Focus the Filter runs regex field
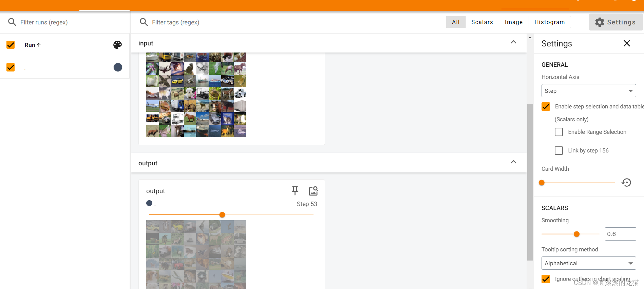This screenshot has height=289, width=644. [71, 22]
